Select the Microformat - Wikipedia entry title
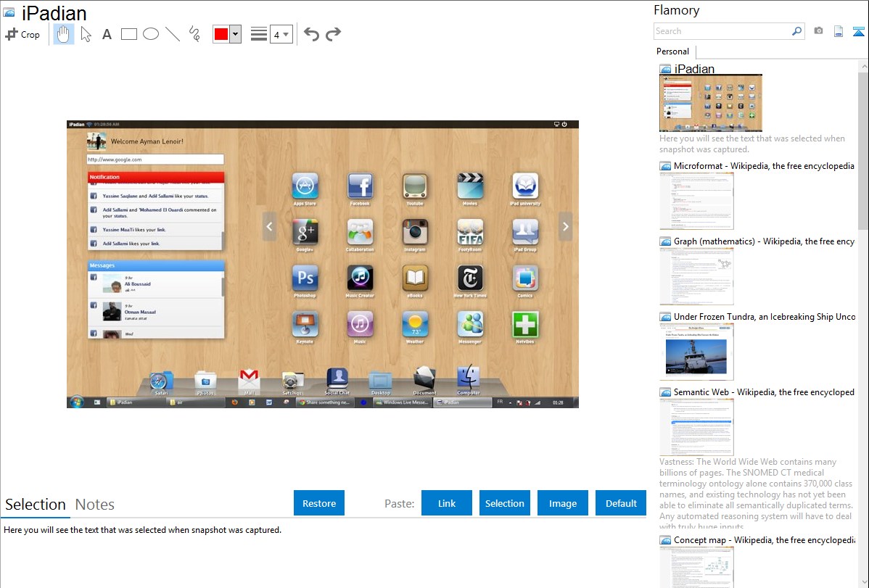Screen dimensions: 869x588 tap(764, 166)
